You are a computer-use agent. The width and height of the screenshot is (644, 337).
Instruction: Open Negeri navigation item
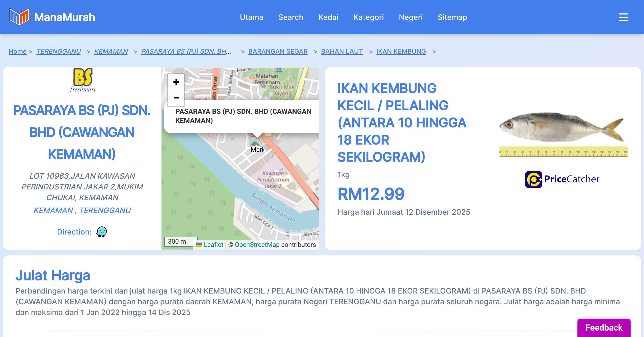[x=411, y=17]
